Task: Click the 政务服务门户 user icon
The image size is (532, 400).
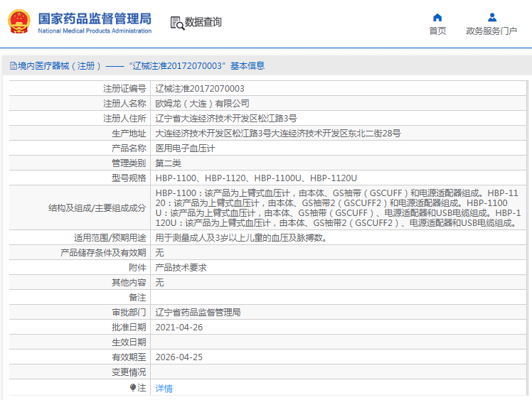Action: point(492,17)
